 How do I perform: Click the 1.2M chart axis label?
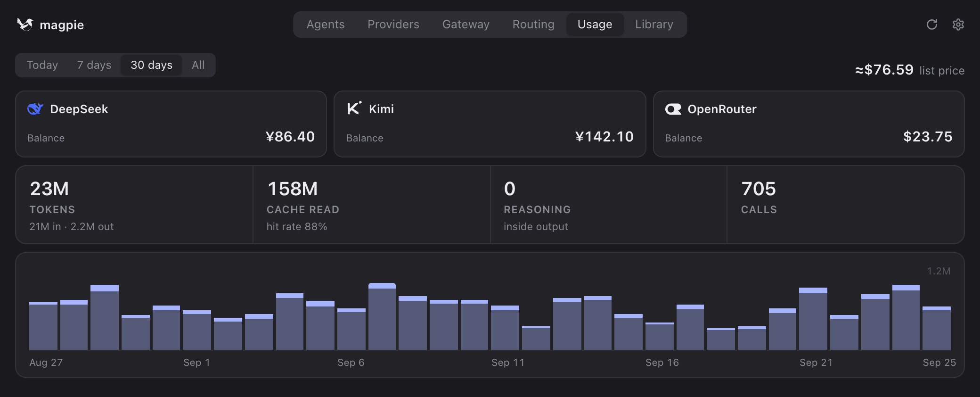click(939, 271)
